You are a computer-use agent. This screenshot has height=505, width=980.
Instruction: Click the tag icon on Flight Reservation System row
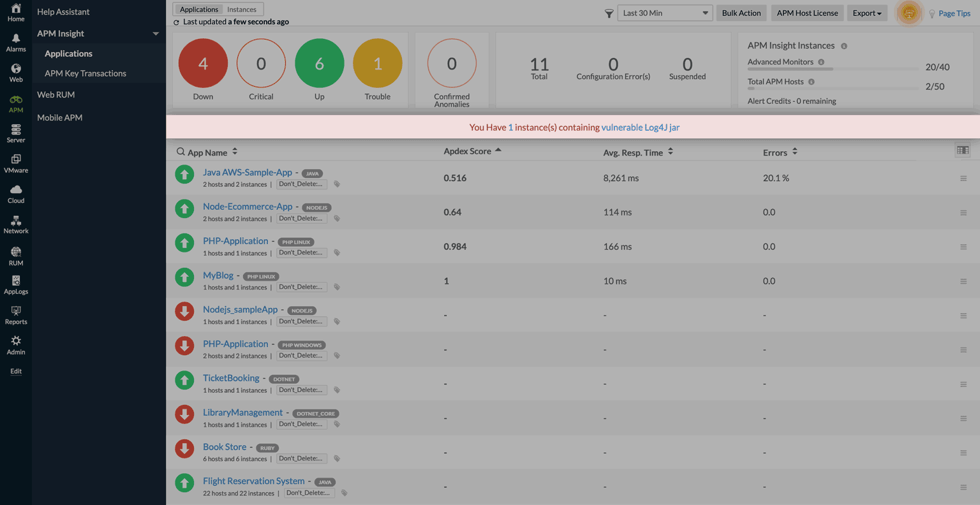(345, 493)
